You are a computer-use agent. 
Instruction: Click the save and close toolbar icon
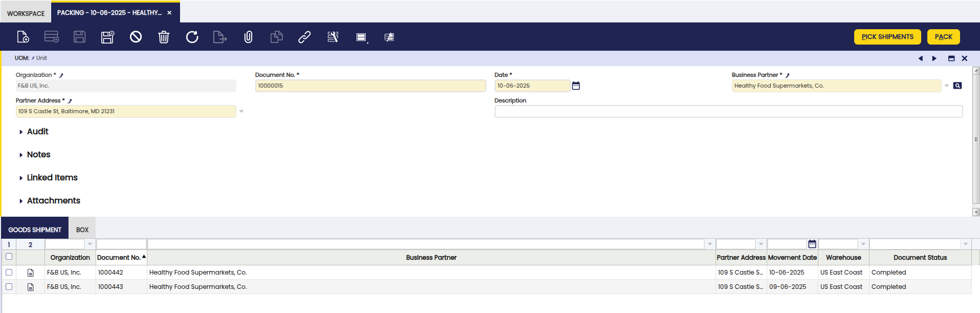click(x=107, y=37)
